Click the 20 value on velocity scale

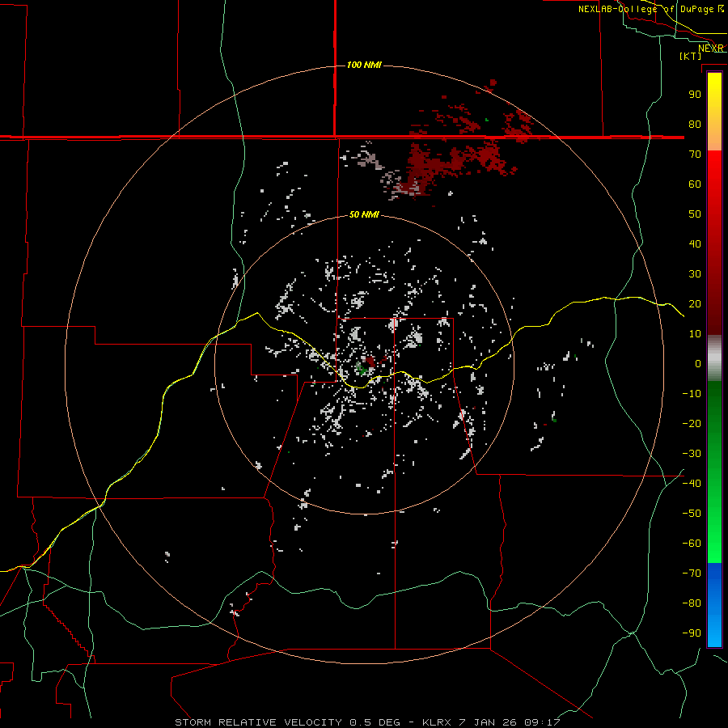click(695, 303)
